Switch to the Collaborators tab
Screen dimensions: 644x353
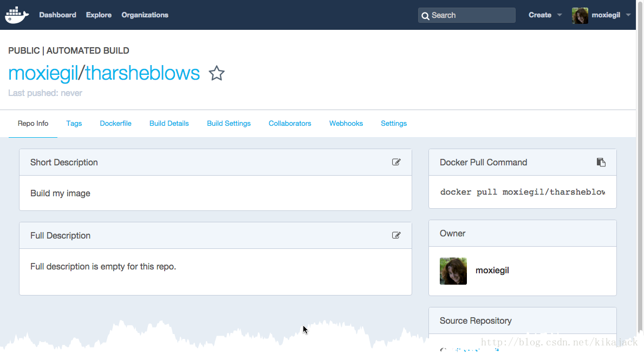290,123
